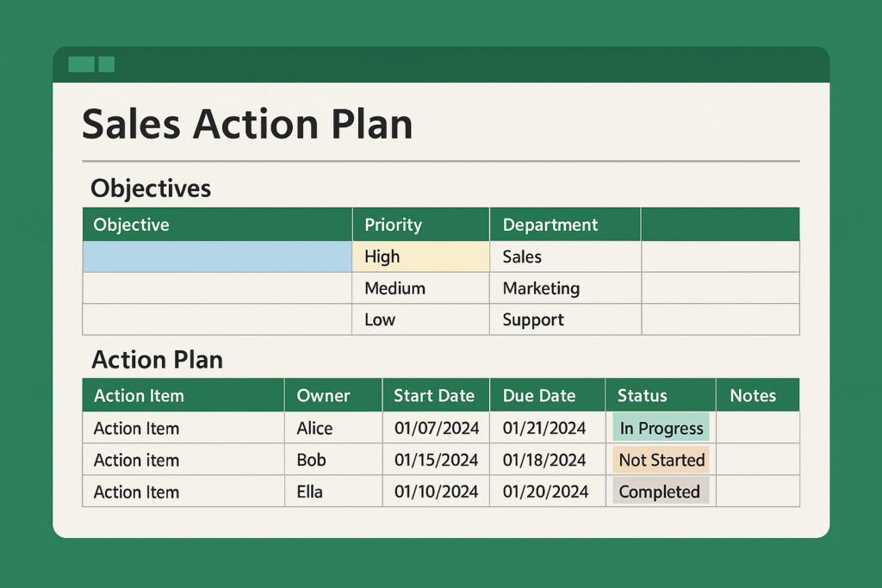Image resolution: width=882 pixels, height=588 pixels.
Task: Click the empty Notes cell in Bob's row
Action: coord(757,460)
